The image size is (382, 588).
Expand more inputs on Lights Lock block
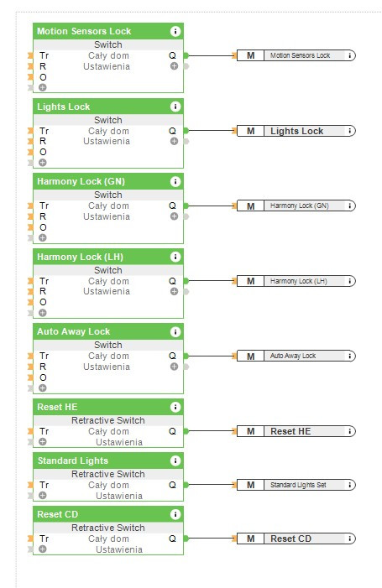click(x=43, y=163)
